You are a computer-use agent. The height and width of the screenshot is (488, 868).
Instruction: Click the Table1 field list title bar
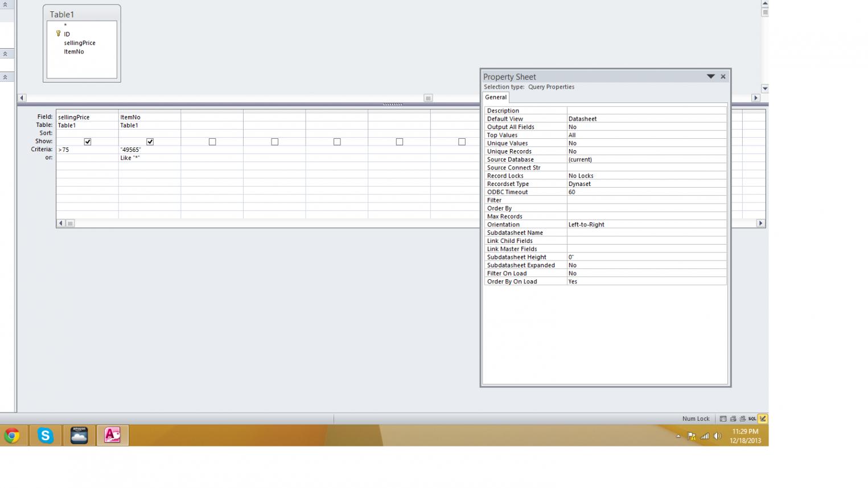82,14
